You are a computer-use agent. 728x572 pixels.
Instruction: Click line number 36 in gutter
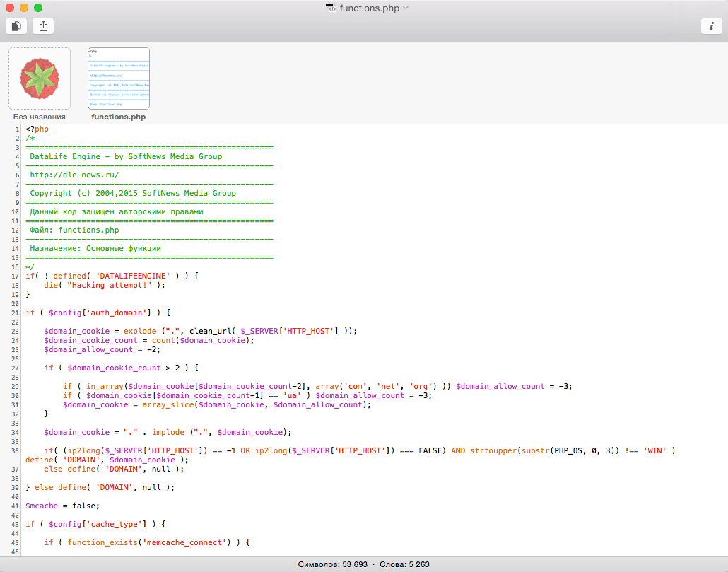pos(16,451)
